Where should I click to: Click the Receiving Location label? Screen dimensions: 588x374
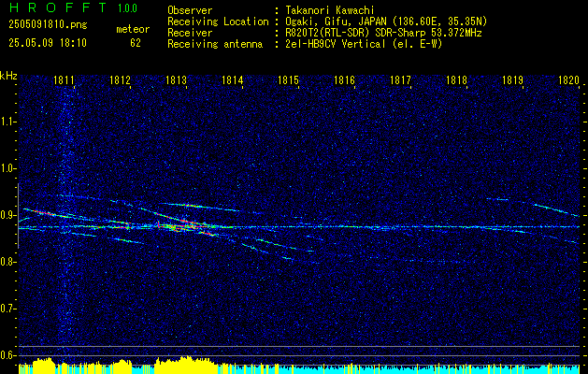218,22
